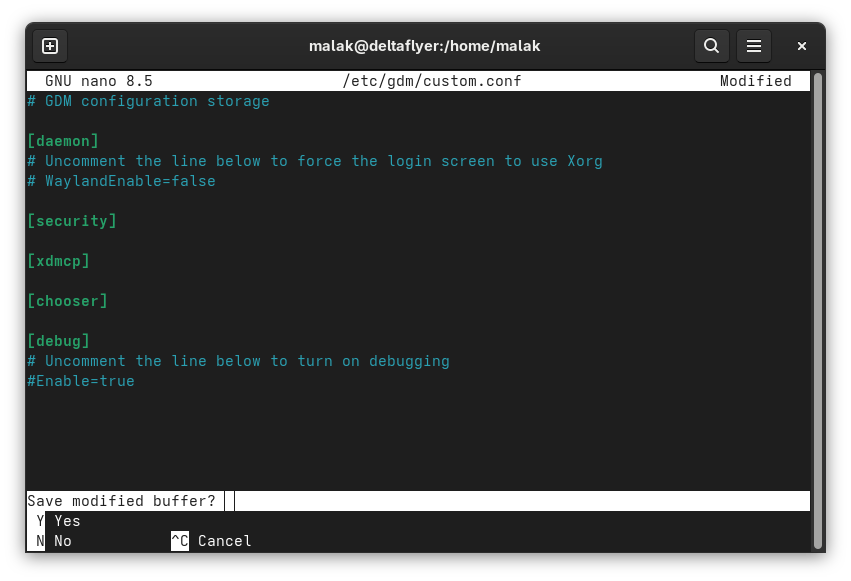Click the malak@deltaflyer window title
The height and width of the screenshot is (581, 851).
425,46
